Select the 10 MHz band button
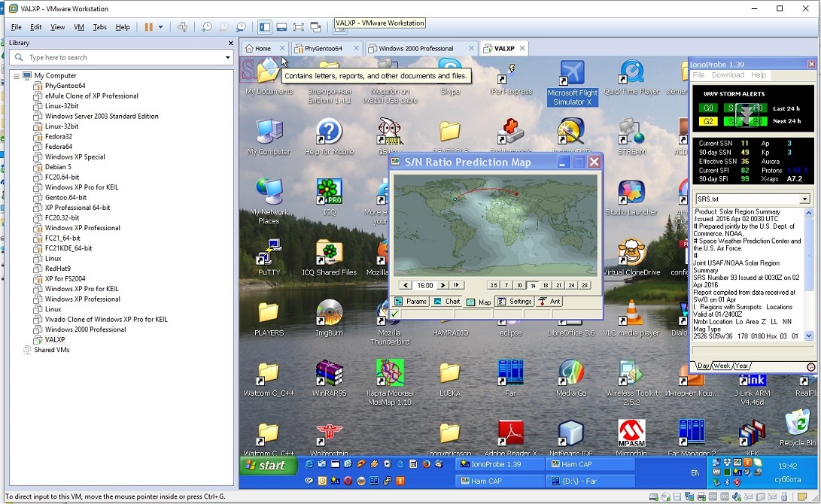The width and height of the screenshot is (821, 504). tap(519, 285)
